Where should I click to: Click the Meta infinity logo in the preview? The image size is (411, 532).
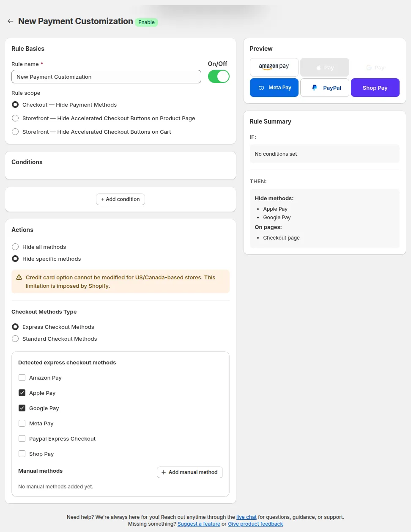[261, 88]
